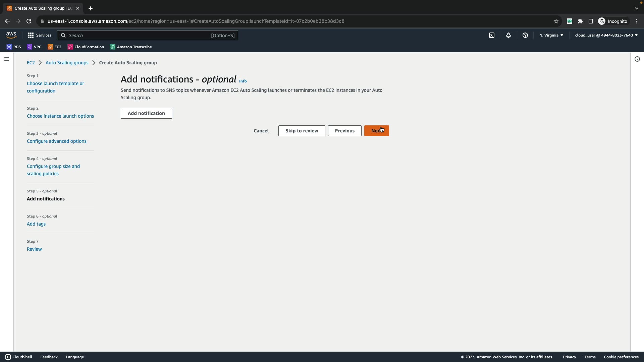The image size is (644, 362).
Task: Click the AWS logo home icon
Action: 11,35
